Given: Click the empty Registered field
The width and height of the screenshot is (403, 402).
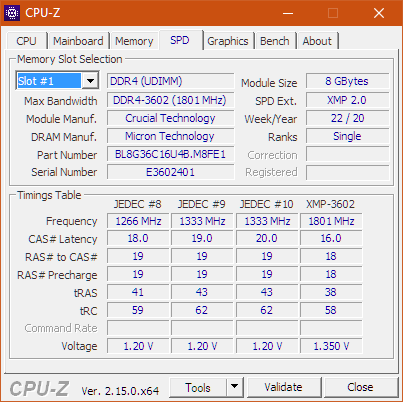Looking at the screenshot, I should (347, 172).
